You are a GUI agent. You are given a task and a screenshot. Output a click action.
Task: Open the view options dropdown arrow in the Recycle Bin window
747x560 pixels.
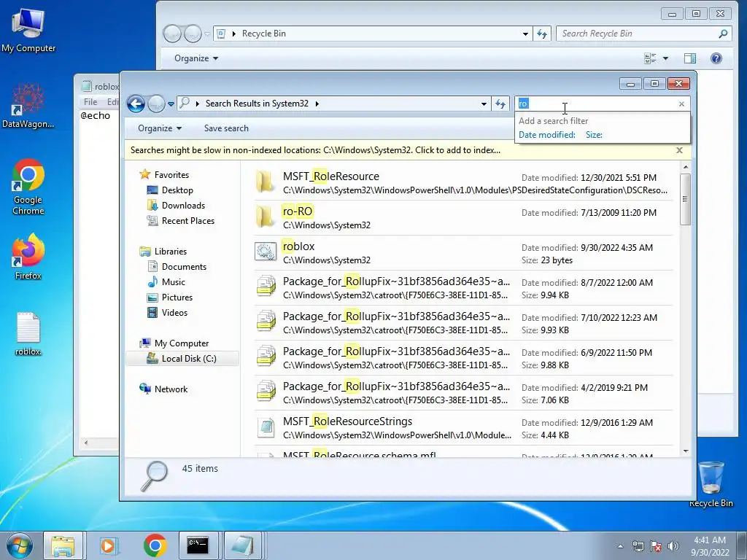point(665,58)
